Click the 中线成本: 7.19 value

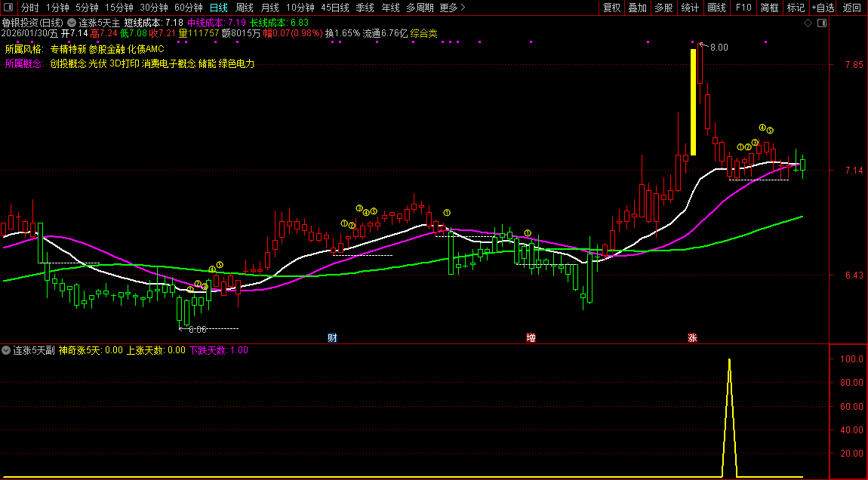point(217,23)
